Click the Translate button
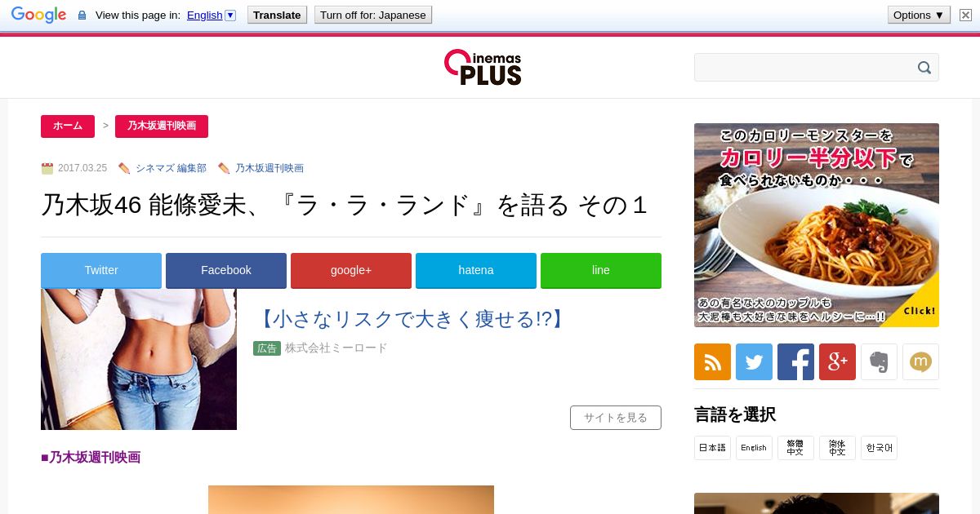Screen dimensions: 980x514 point(277,15)
